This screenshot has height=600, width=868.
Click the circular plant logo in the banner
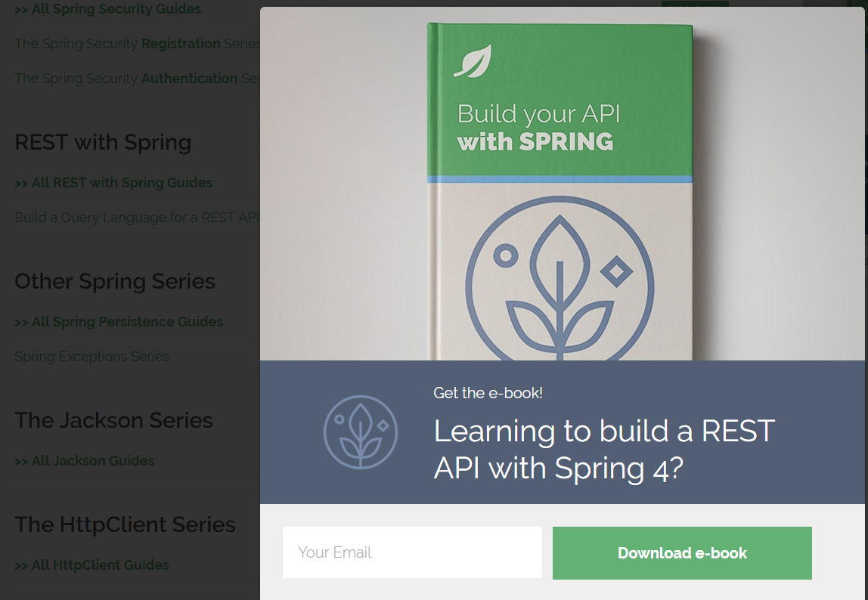point(361,431)
